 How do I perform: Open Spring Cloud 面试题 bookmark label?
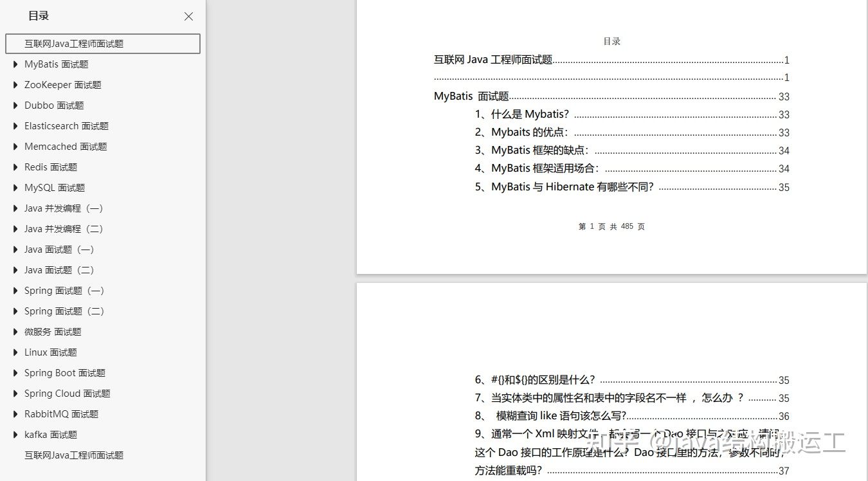[68, 394]
